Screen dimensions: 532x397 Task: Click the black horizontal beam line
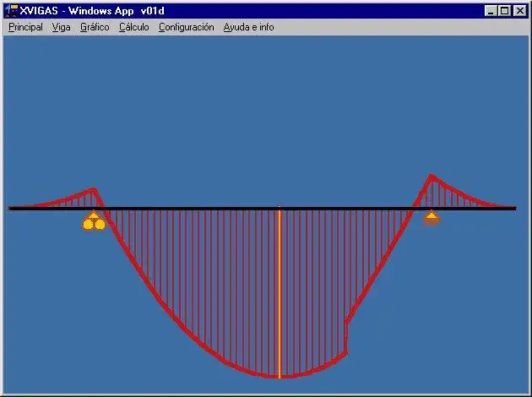(x=262, y=209)
